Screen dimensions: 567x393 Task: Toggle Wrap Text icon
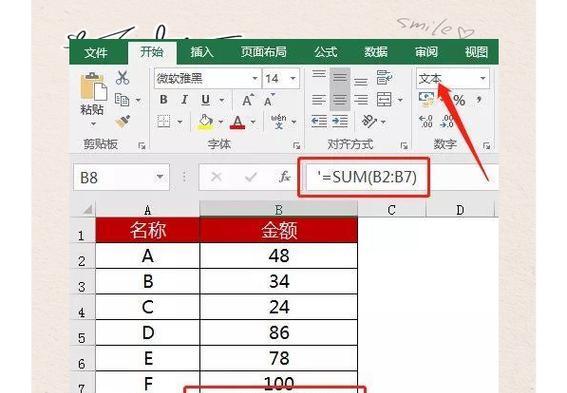[384, 77]
